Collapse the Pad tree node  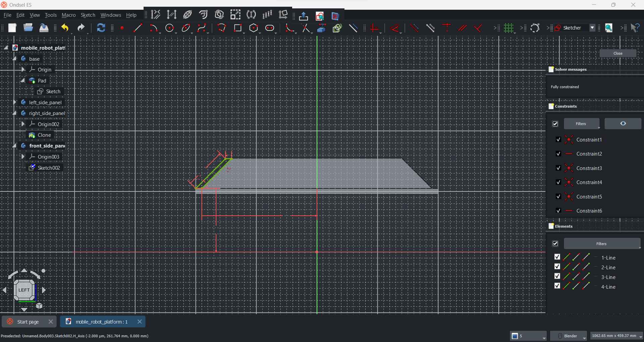[x=23, y=80]
